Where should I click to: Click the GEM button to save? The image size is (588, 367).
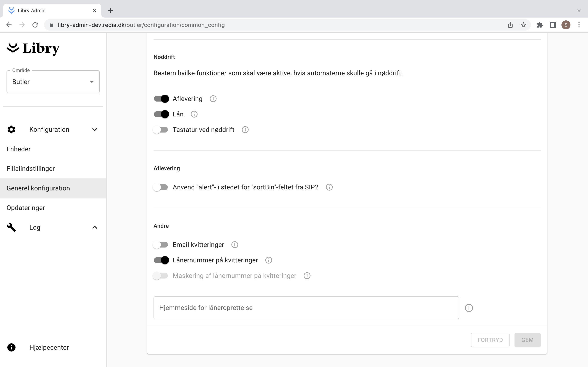(x=527, y=340)
